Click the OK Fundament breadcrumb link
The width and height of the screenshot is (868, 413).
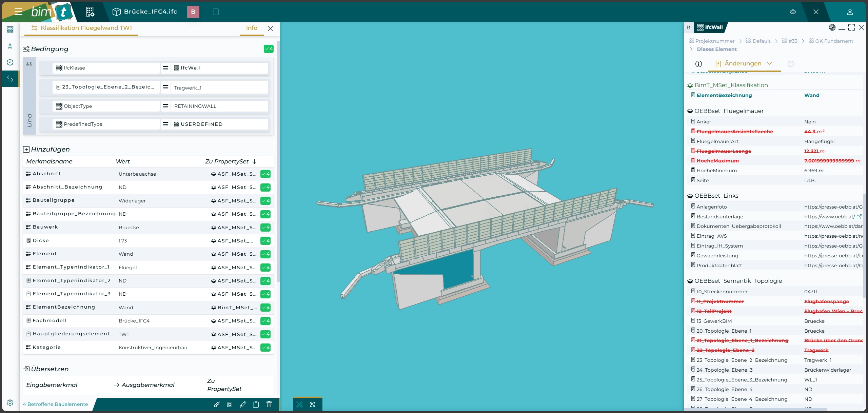834,41
